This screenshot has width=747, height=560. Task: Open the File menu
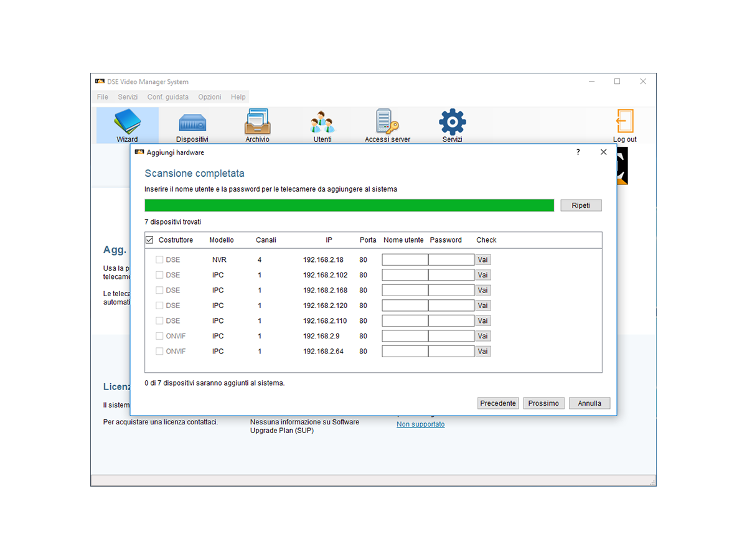point(103,97)
